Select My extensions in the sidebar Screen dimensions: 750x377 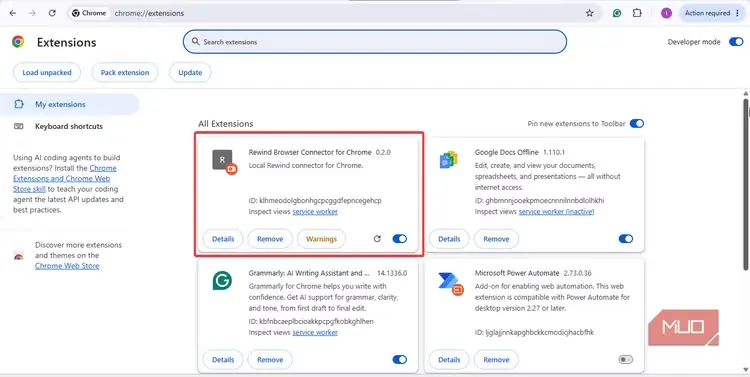pyautogui.click(x=70, y=104)
